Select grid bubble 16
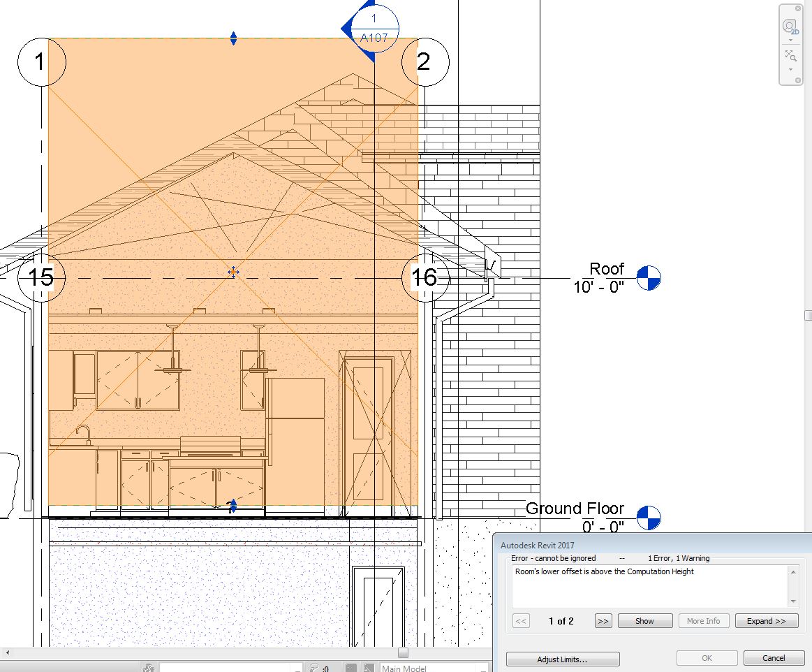Image resolution: width=812 pixels, height=672 pixels. [x=425, y=277]
